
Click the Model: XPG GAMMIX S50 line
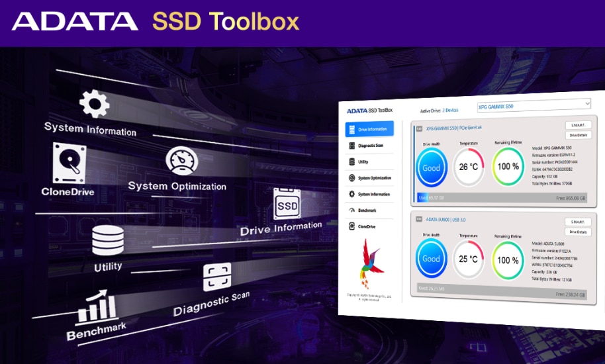552,148
